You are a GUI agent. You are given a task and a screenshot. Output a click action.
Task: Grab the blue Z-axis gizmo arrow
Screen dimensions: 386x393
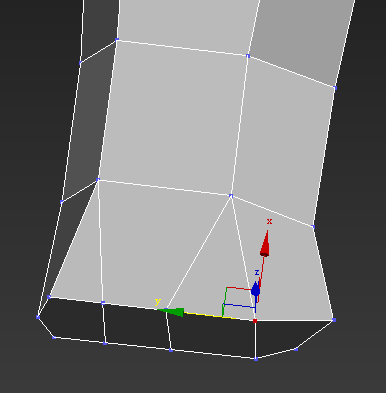[256, 289]
